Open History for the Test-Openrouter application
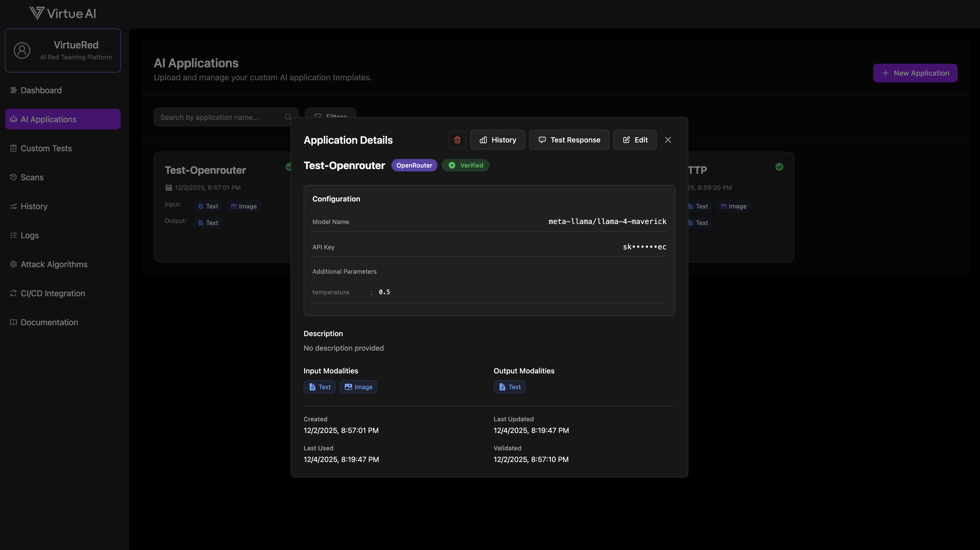The image size is (980, 550). [498, 140]
